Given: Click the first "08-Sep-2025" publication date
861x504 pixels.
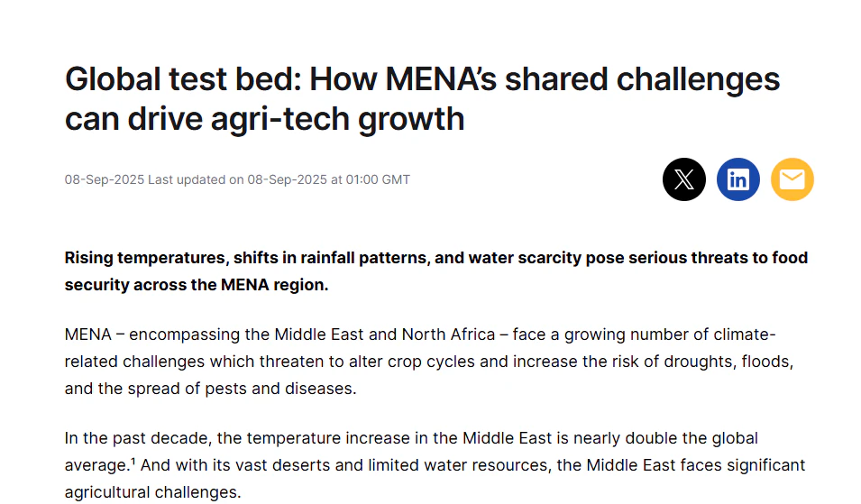Looking at the screenshot, I should click(x=104, y=179).
